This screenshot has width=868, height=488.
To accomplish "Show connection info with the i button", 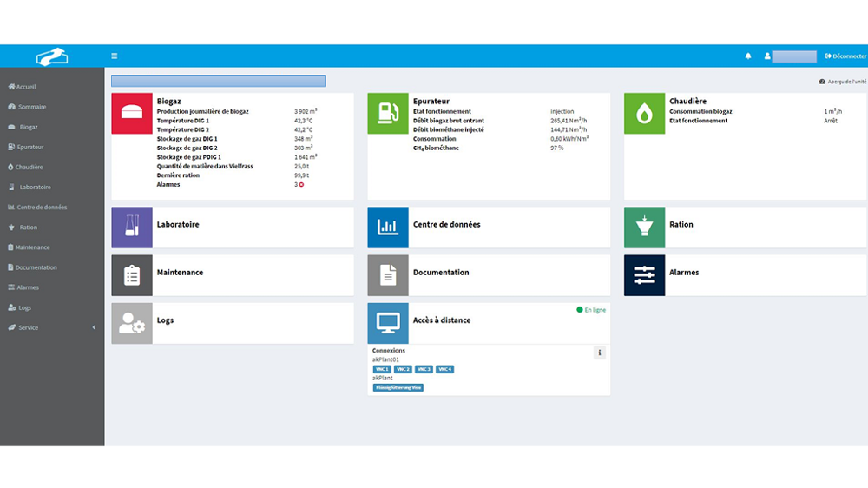I will coord(599,353).
